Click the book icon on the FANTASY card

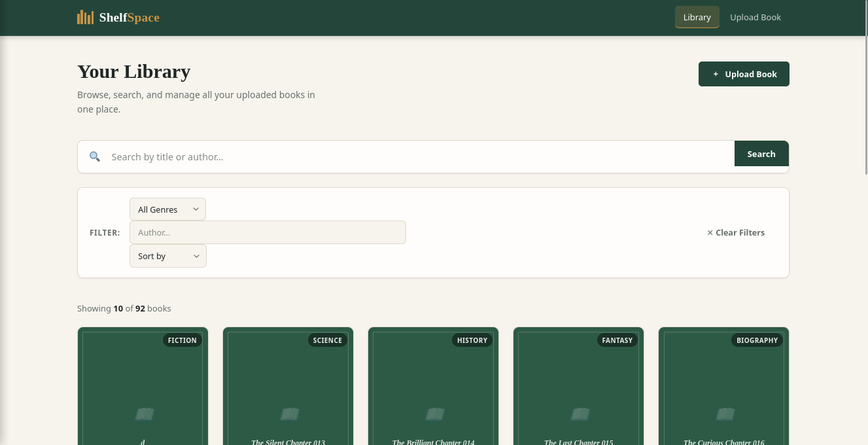pos(580,414)
